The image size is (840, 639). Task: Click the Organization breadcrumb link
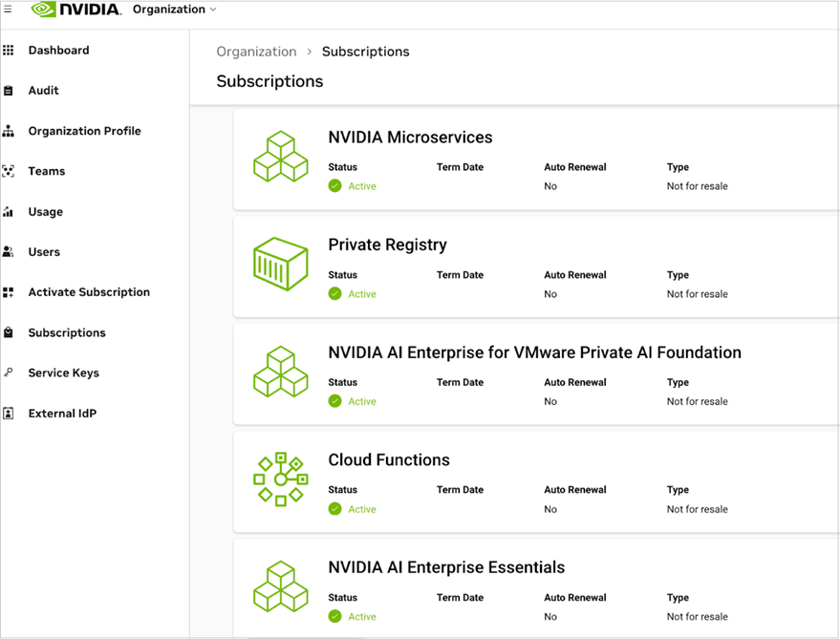256,52
